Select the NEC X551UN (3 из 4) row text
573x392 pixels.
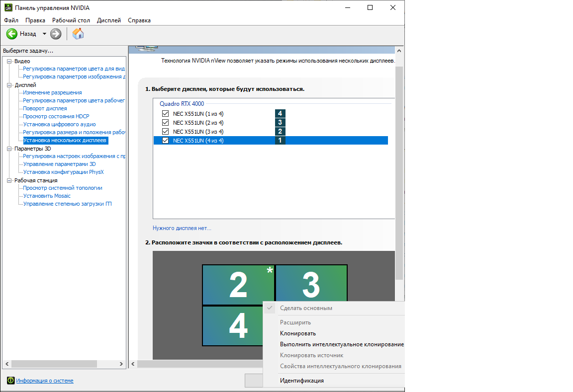coord(198,131)
